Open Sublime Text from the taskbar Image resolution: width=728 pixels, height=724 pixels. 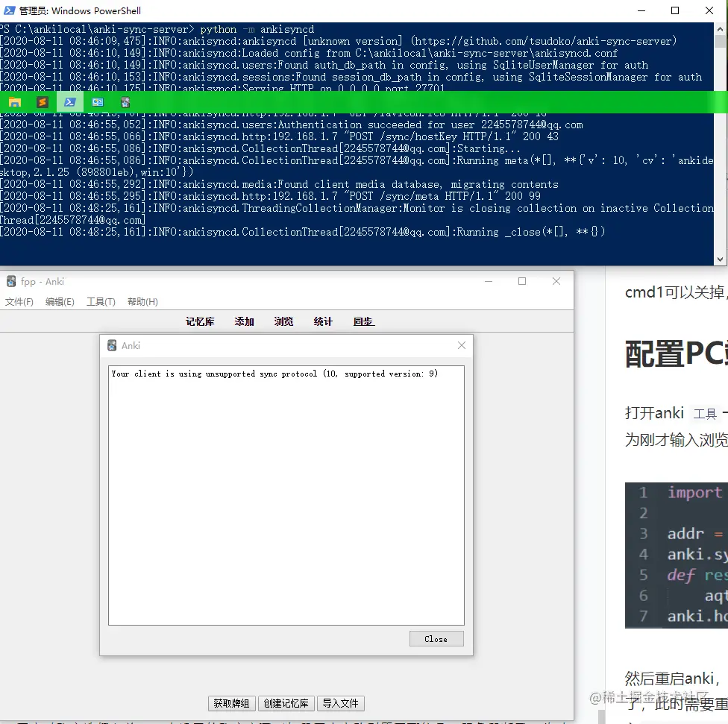click(x=43, y=102)
